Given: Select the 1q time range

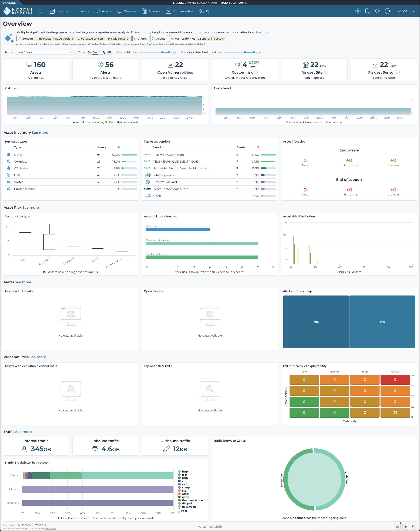Looking at the screenshot, I should coord(100,52).
